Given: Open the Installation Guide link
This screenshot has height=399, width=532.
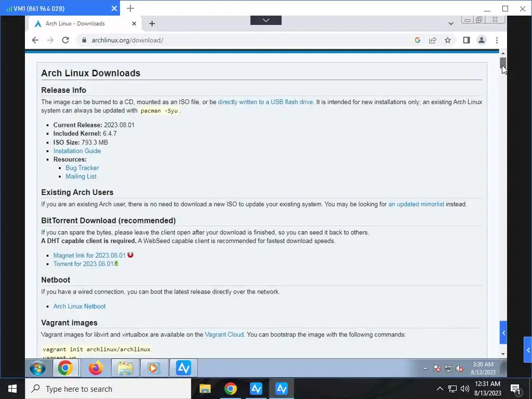Looking at the screenshot, I should [x=77, y=151].
